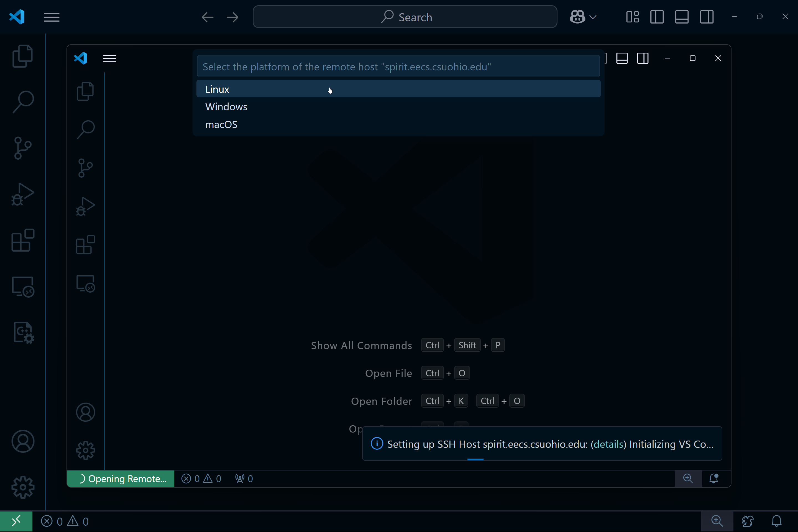Open the details link in the SSH notification
The height and width of the screenshot is (532, 798).
(x=608, y=444)
